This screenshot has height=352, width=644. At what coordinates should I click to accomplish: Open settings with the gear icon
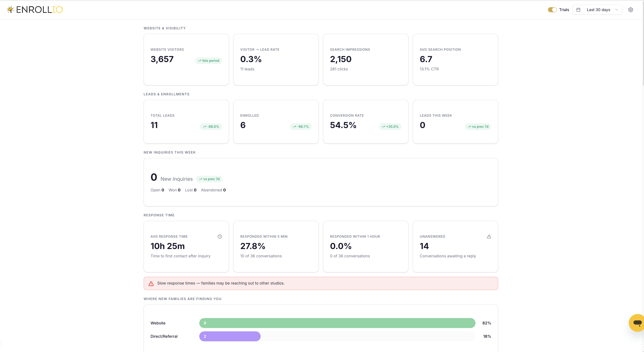[x=631, y=10]
